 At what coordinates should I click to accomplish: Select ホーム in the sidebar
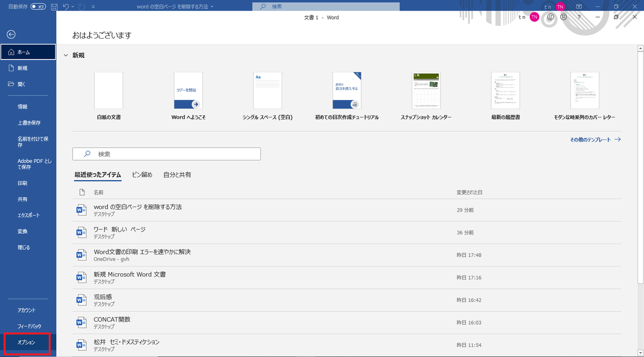point(28,52)
